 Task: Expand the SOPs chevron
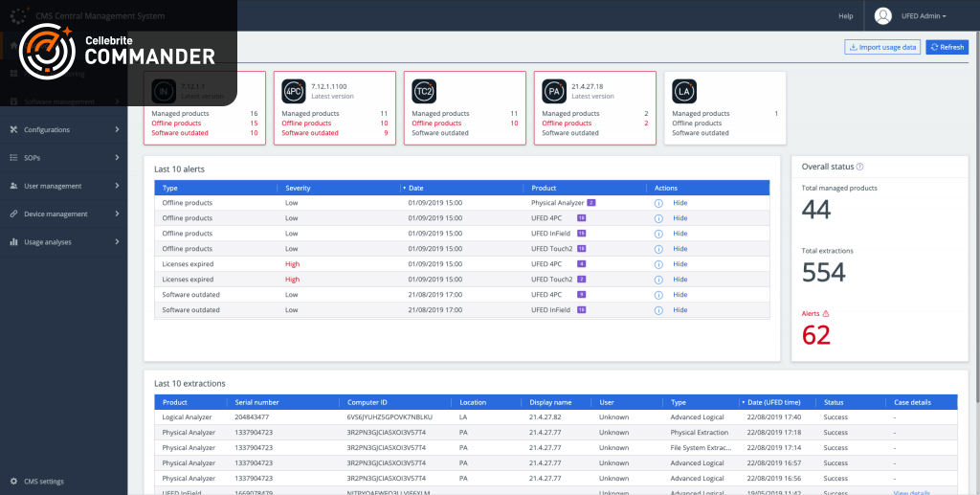[x=117, y=158]
